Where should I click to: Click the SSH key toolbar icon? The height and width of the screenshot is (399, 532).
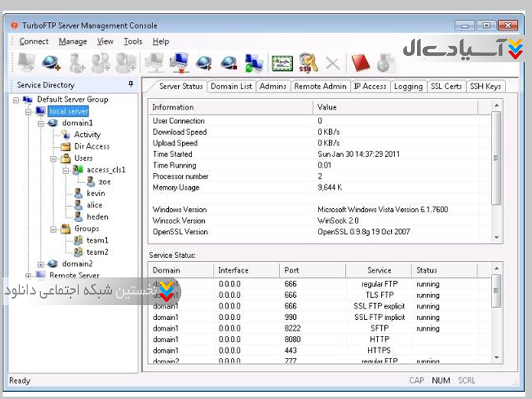307,63
